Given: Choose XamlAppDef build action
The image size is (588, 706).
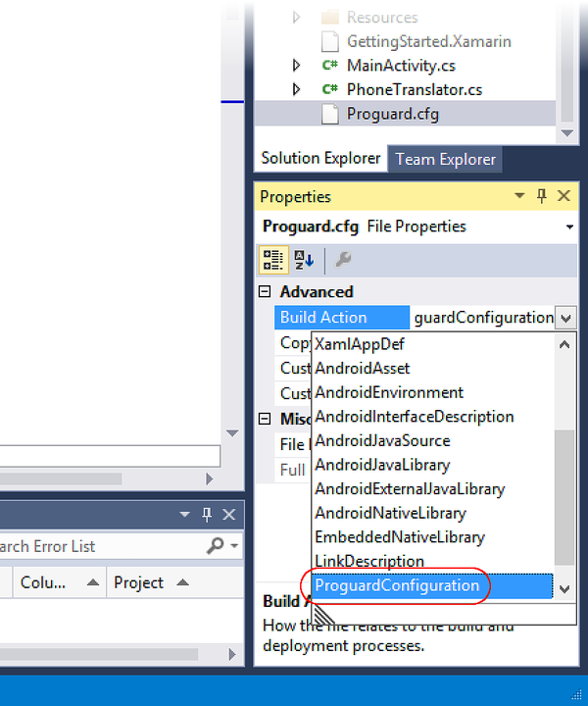Looking at the screenshot, I should pos(432,344).
